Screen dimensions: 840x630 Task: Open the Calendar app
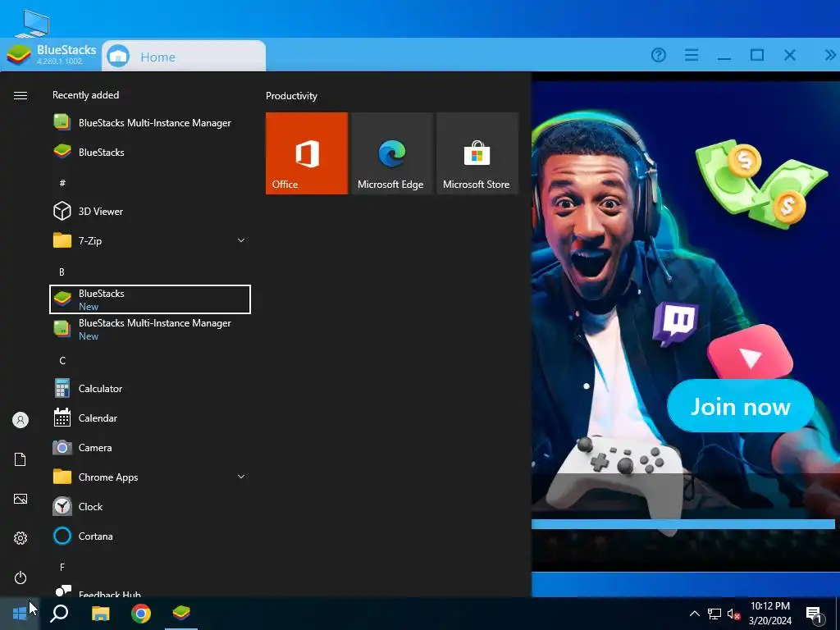click(x=150, y=418)
